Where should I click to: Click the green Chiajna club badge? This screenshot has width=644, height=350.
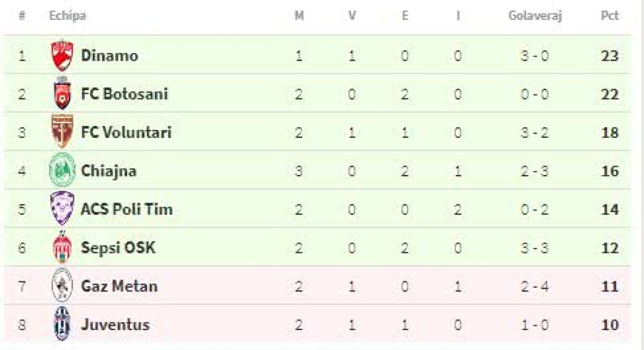tap(62, 171)
